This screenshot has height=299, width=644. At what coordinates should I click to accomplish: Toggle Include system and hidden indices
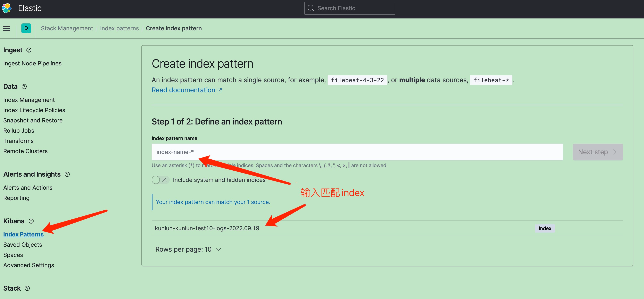click(x=160, y=180)
